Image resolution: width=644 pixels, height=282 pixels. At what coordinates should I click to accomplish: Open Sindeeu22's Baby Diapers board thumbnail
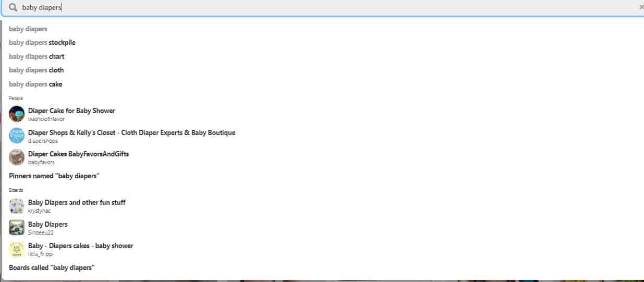(17, 227)
